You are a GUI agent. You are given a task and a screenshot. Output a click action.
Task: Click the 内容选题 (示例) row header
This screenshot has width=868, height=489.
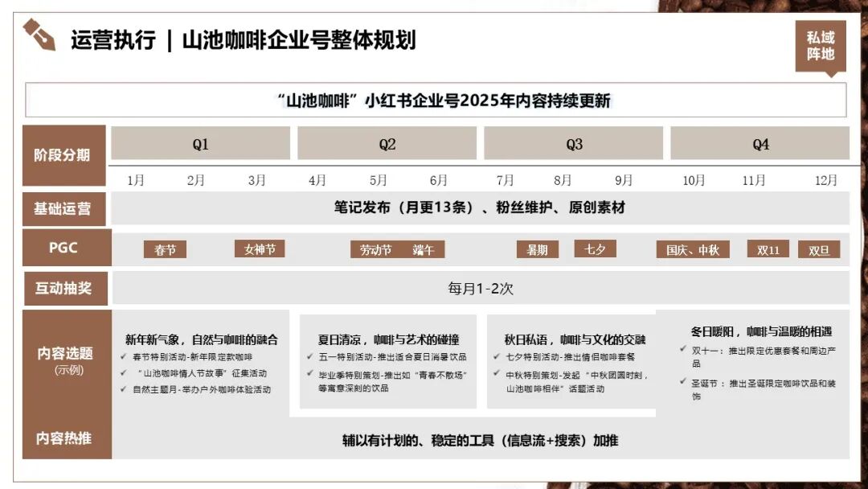65,360
